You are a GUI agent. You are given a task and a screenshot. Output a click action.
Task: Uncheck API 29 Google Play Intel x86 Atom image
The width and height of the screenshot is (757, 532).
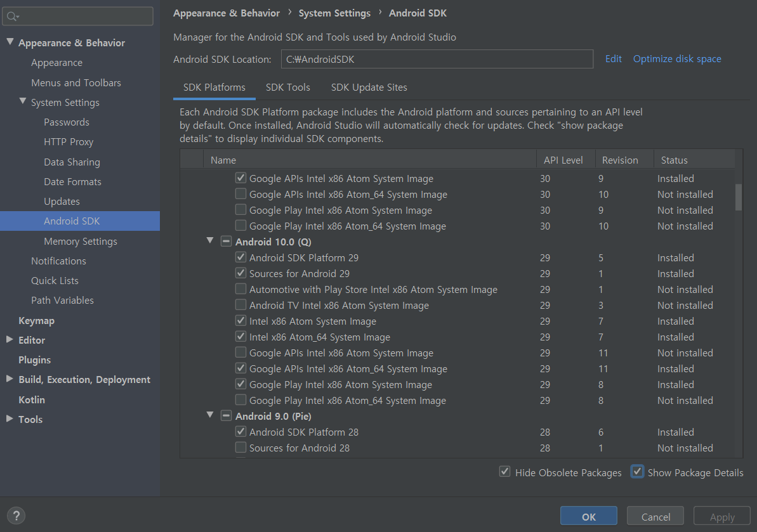pos(240,384)
